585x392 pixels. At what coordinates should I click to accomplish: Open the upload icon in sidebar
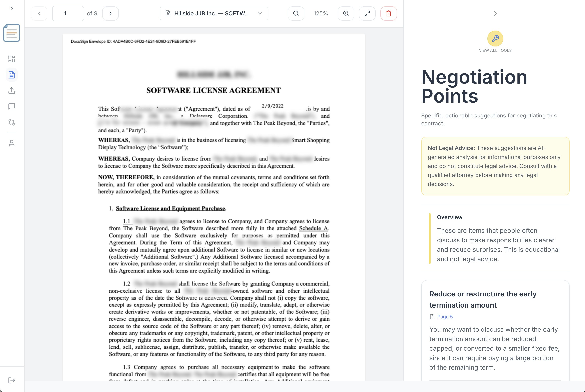pyautogui.click(x=11, y=91)
